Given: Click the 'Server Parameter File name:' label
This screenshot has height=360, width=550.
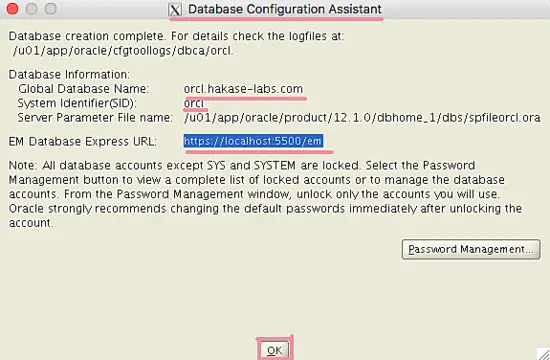Looking at the screenshot, I should click(95, 118).
